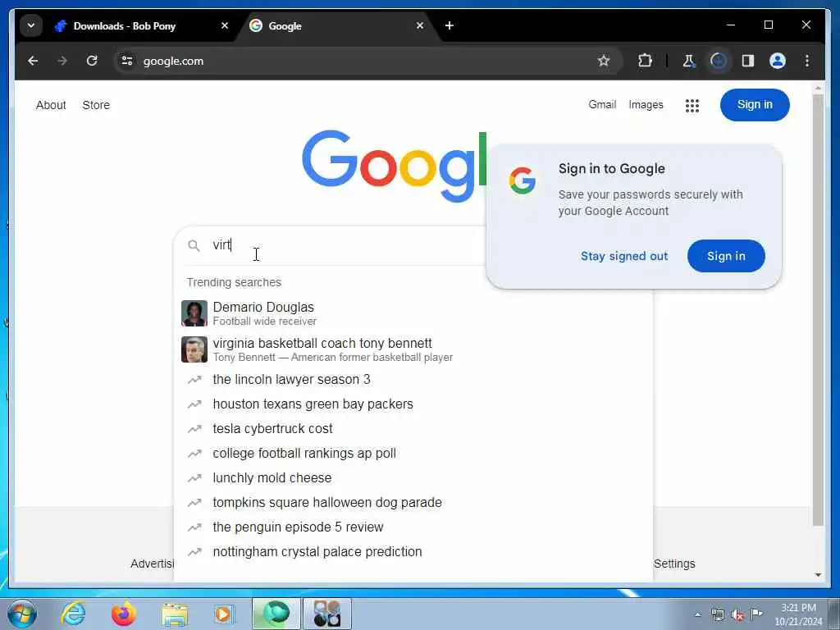Viewport: 840px width, 630px height.
Task: Click the green browser taskbar button
Action: (276, 614)
